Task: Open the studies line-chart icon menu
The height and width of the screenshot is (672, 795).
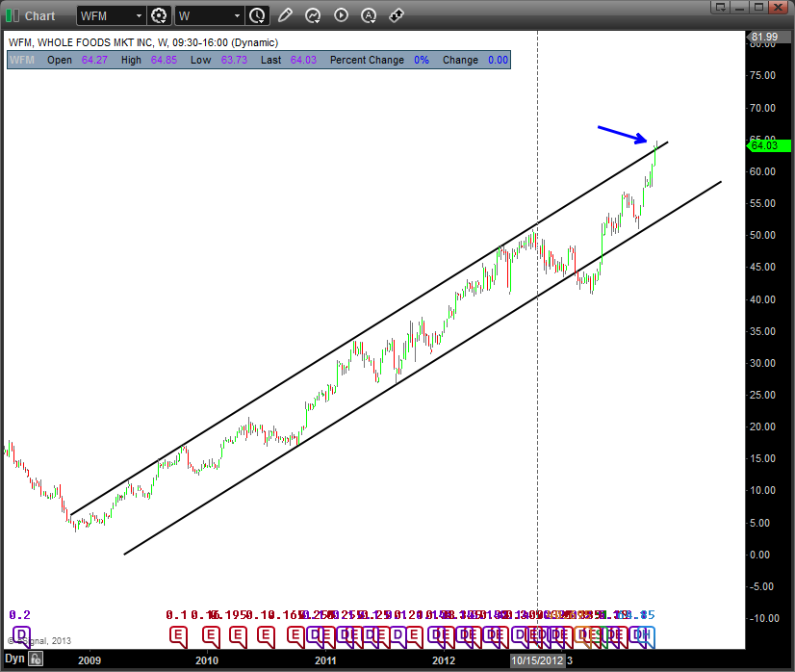Action: tap(313, 15)
